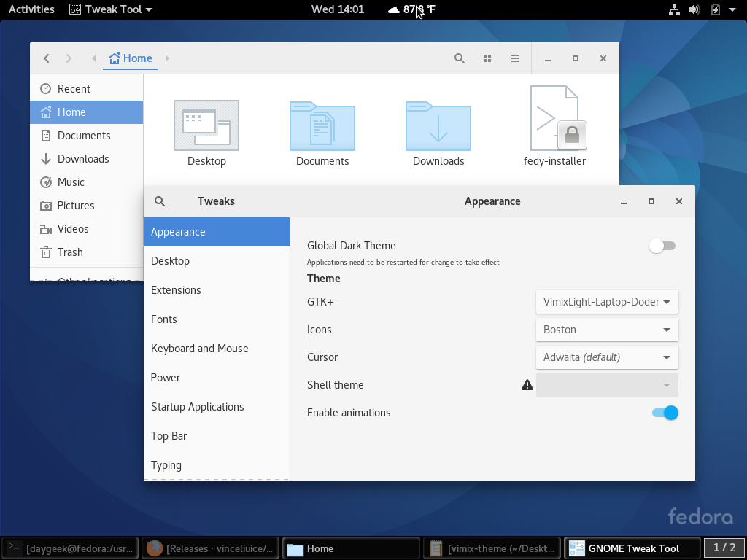Screen dimensions: 747x560
Task: Open Top Bar section in Tweaks
Action: coord(216,436)
